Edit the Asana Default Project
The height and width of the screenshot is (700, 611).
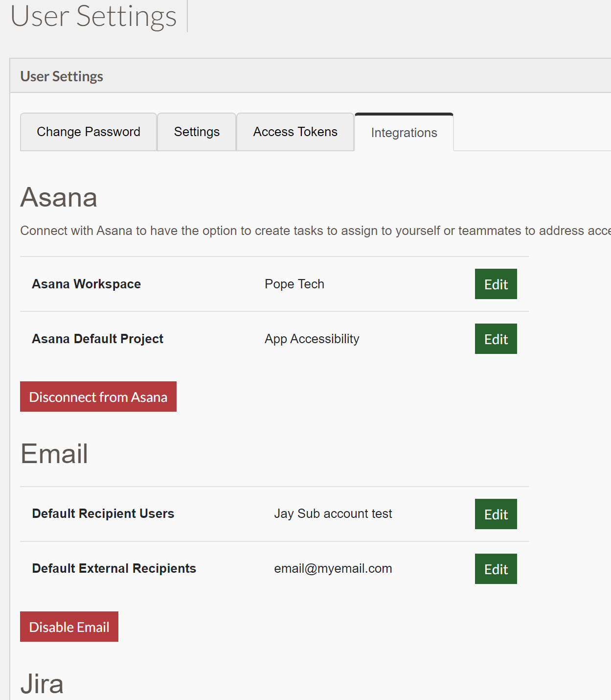[x=496, y=339]
